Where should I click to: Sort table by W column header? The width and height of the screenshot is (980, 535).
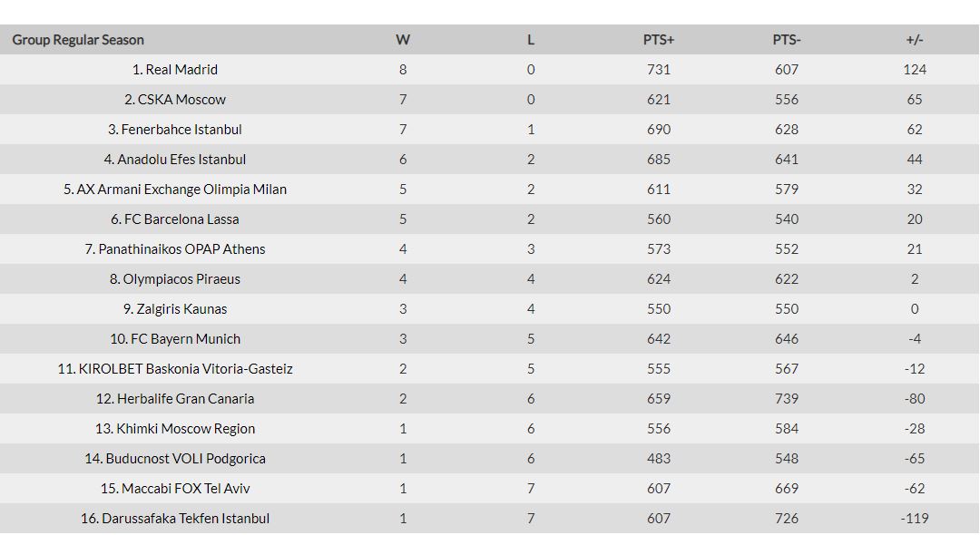coord(403,40)
